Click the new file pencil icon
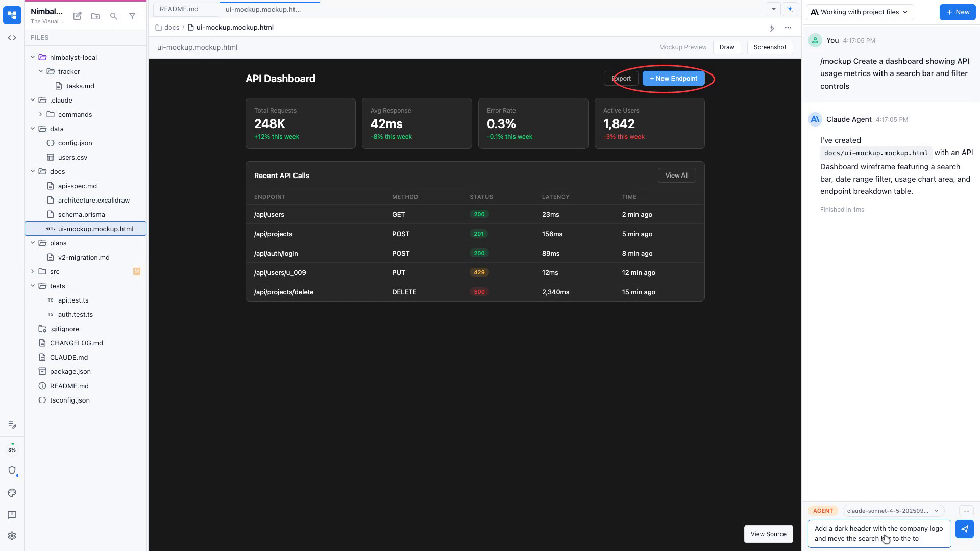This screenshot has width=980, height=551. coord(78,16)
